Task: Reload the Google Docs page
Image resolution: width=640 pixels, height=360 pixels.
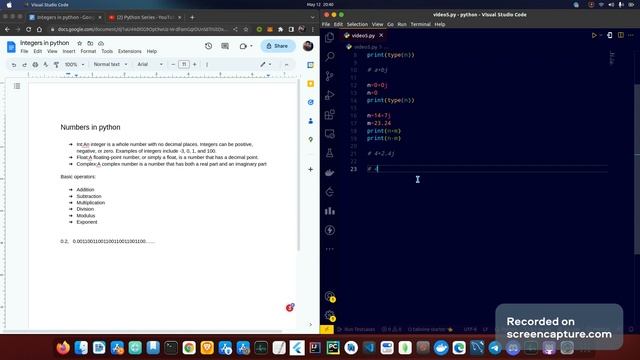Action: click(x=28, y=29)
